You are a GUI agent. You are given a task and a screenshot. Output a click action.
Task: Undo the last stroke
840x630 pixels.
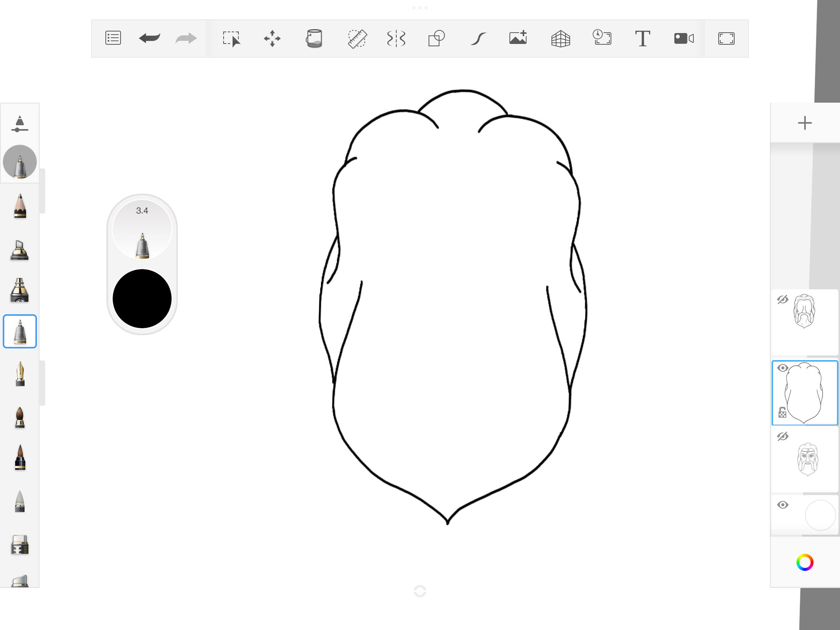click(149, 38)
